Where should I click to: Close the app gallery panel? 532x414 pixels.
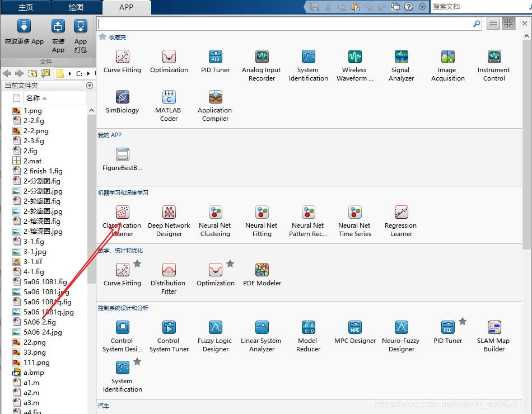pyautogui.click(x=525, y=23)
